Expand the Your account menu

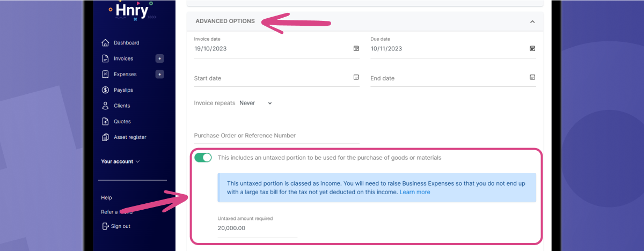[x=120, y=161]
